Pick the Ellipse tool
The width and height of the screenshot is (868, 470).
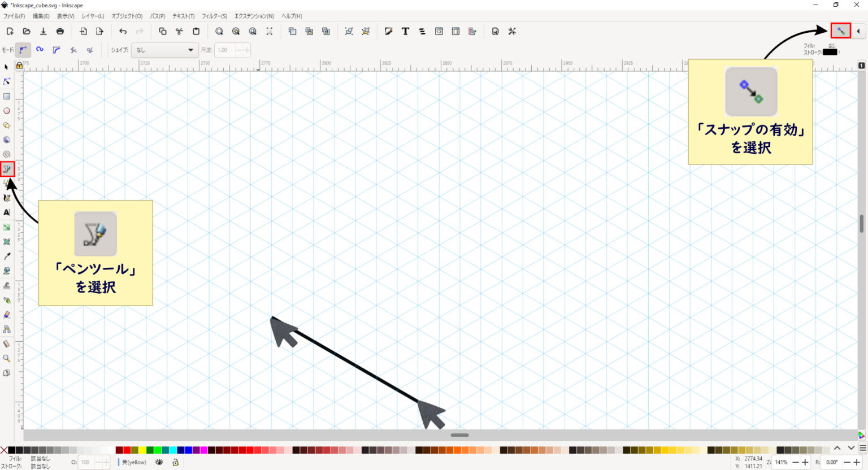pos(6,111)
